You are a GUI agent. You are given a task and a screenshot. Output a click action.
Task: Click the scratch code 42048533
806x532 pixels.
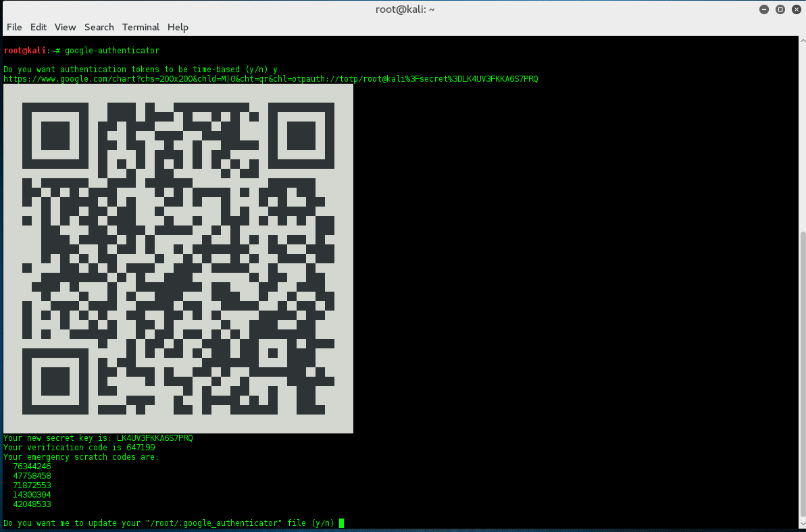[32, 504]
